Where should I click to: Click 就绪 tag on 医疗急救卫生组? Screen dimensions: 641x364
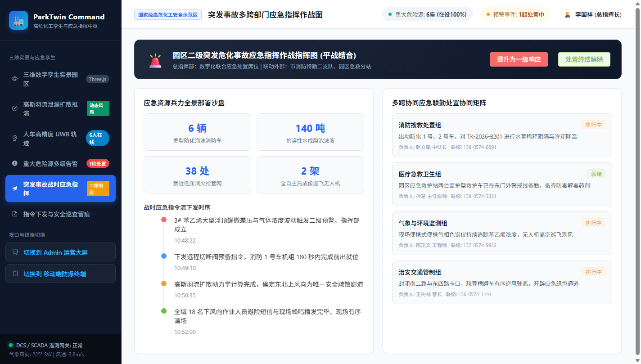tap(596, 174)
